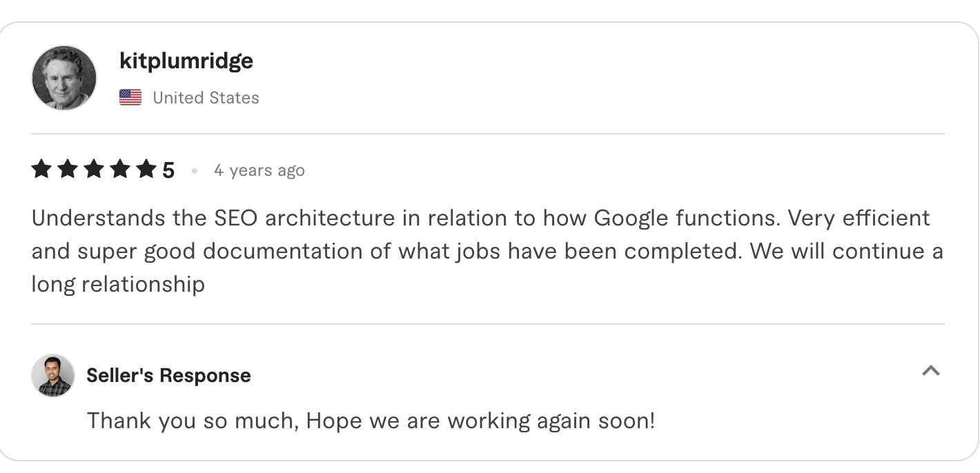Open the kitplumridge username link
The width and height of the screenshot is (980, 473).
(186, 61)
